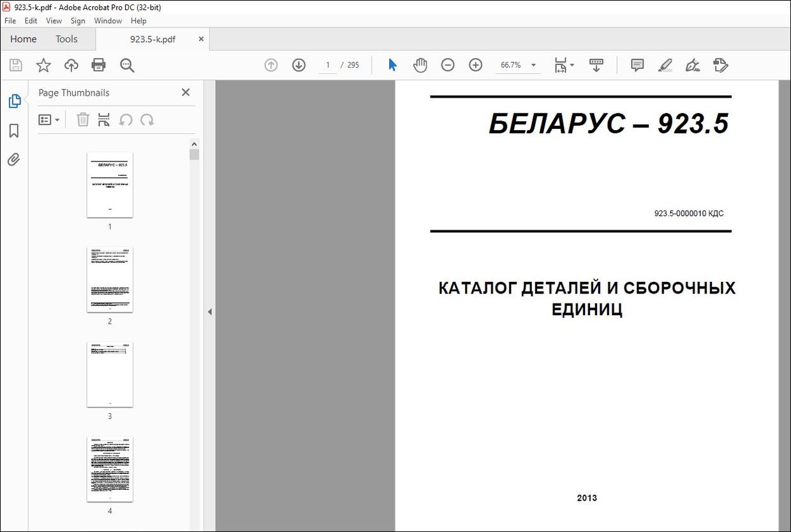Print the document
The image size is (791, 532).
(98, 64)
